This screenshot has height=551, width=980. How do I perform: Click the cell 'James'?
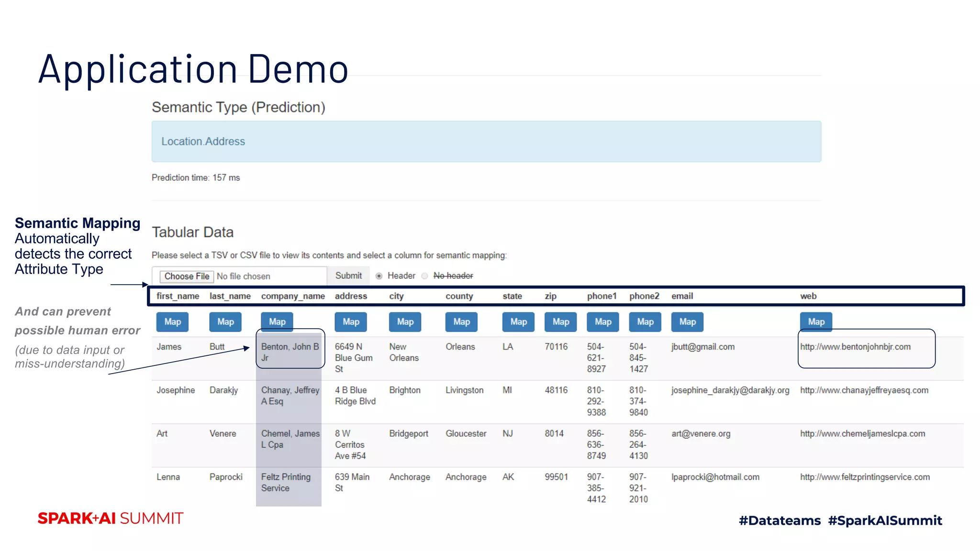click(169, 347)
